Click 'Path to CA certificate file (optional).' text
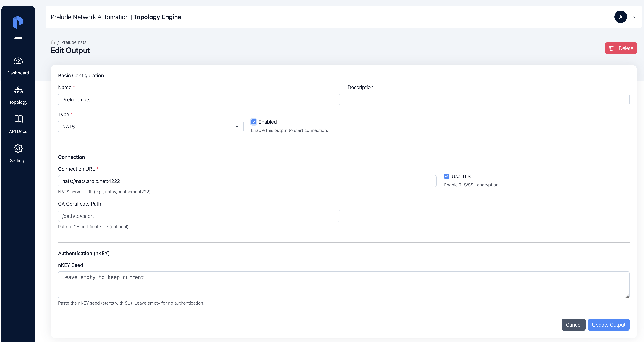 pos(94,227)
